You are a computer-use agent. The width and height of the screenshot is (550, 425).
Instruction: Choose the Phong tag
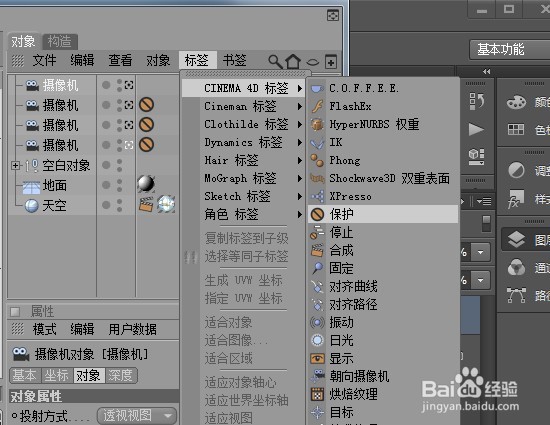click(x=383, y=160)
